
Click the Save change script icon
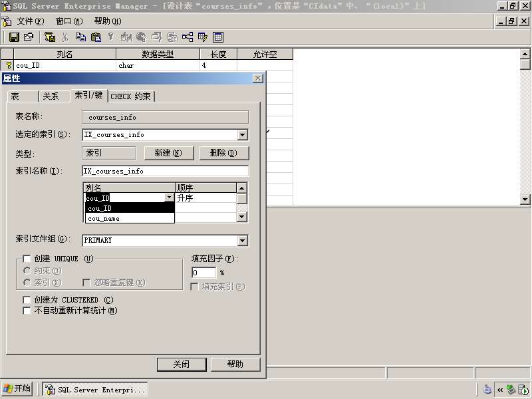(x=50, y=37)
